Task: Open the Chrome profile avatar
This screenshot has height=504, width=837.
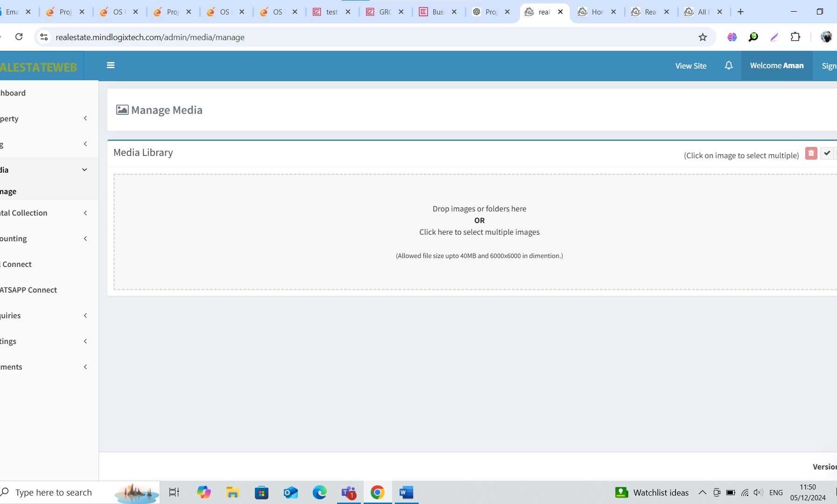Action: click(x=826, y=37)
